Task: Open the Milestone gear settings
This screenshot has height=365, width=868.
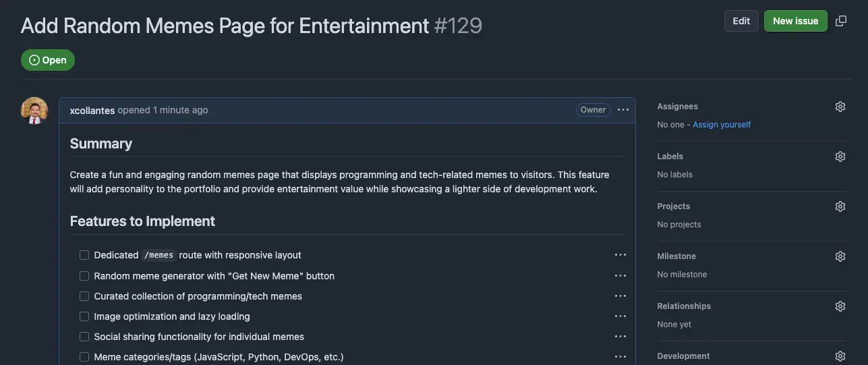Action: point(840,256)
